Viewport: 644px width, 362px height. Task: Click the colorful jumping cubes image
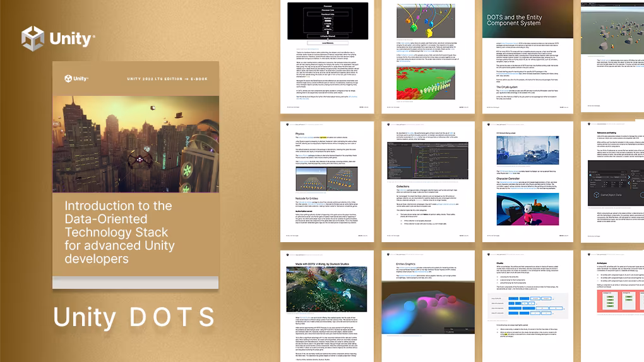[x=426, y=21]
